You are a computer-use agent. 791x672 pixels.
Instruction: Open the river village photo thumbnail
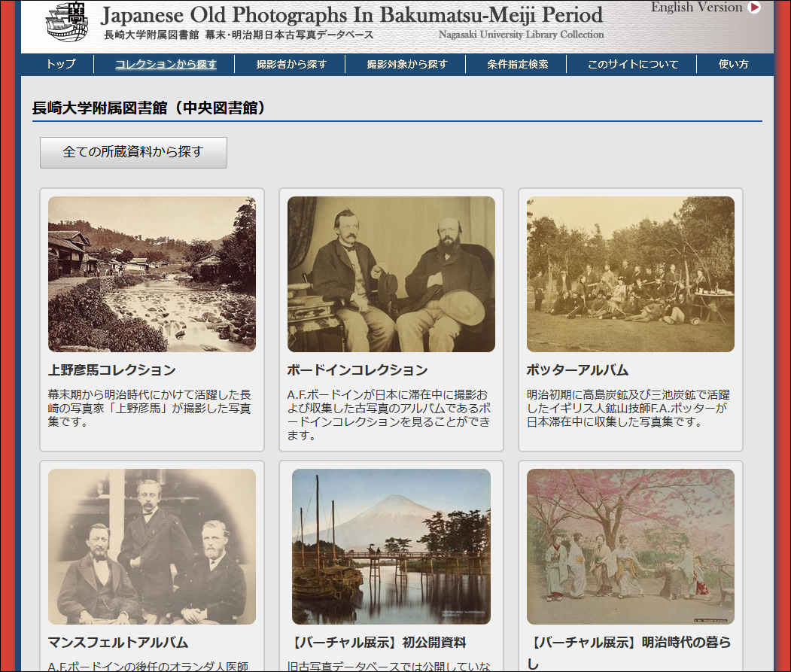point(152,274)
